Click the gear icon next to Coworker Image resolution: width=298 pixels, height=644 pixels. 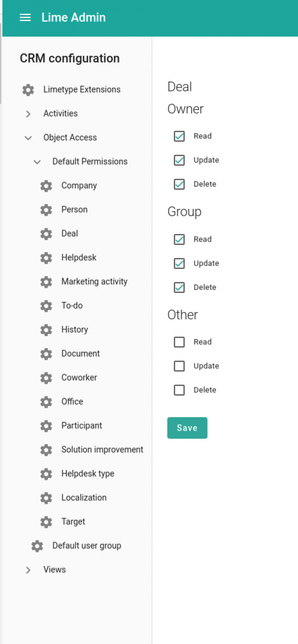(x=46, y=378)
